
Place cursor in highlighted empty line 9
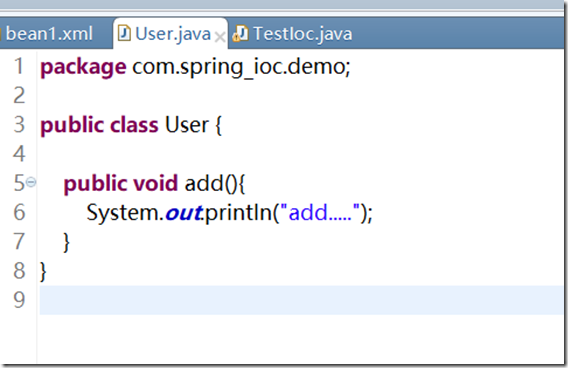[301, 300]
